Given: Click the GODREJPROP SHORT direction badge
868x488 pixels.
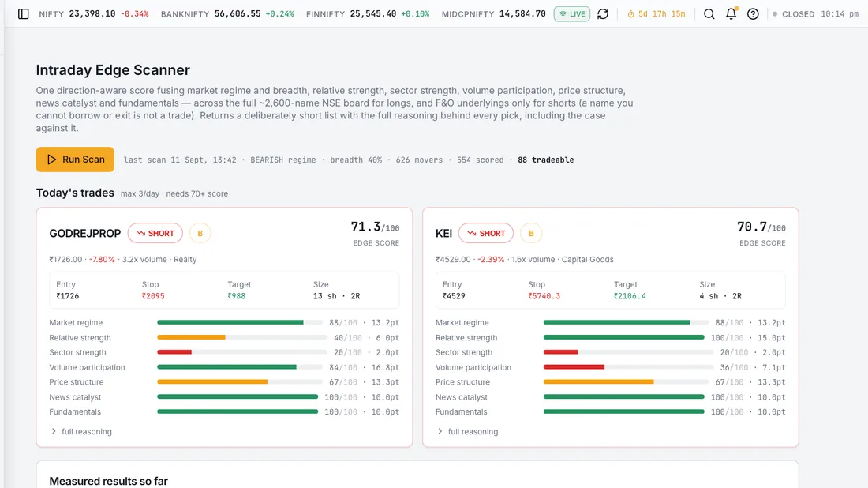Looking at the screenshot, I should (x=155, y=233).
